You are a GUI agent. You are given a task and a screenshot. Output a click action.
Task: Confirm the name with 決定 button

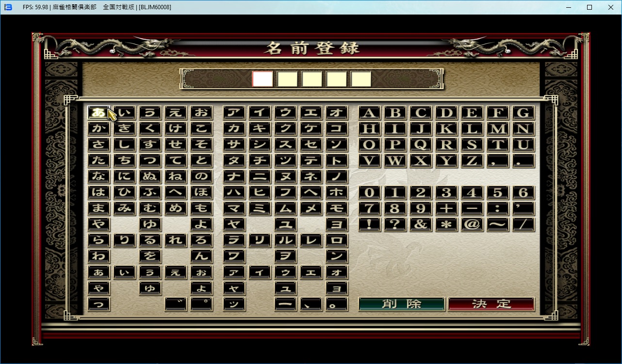click(x=491, y=304)
